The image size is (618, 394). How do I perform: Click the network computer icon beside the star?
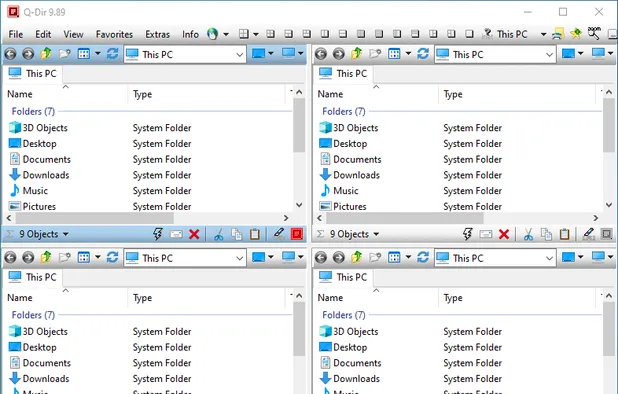coord(558,34)
